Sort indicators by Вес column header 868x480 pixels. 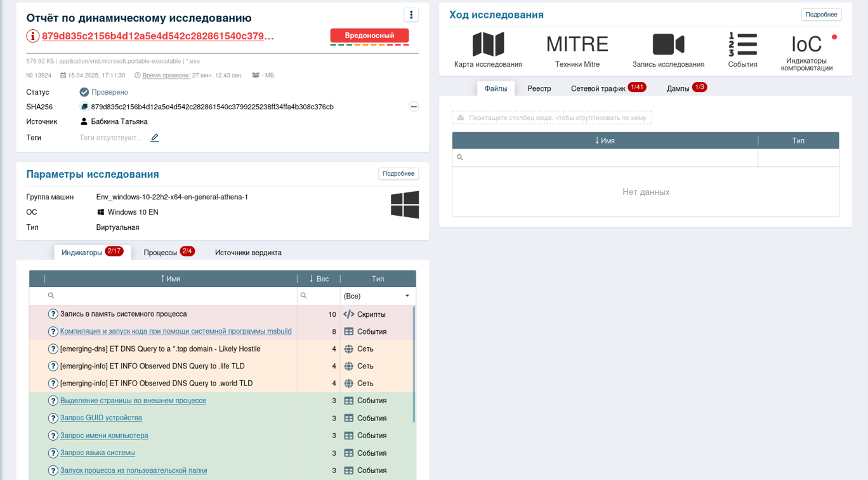319,279
